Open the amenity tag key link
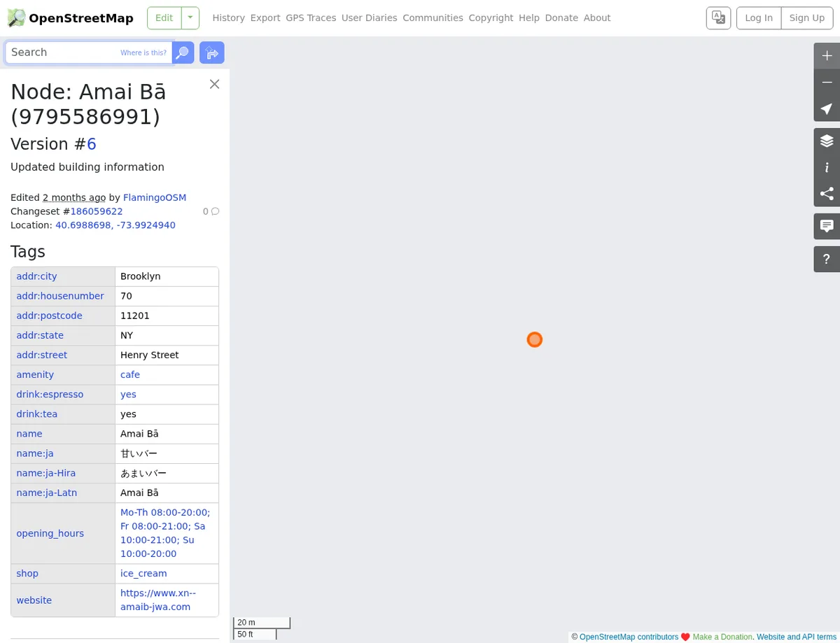The height and width of the screenshot is (643, 840). pyautogui.click(x=35, y=374)
